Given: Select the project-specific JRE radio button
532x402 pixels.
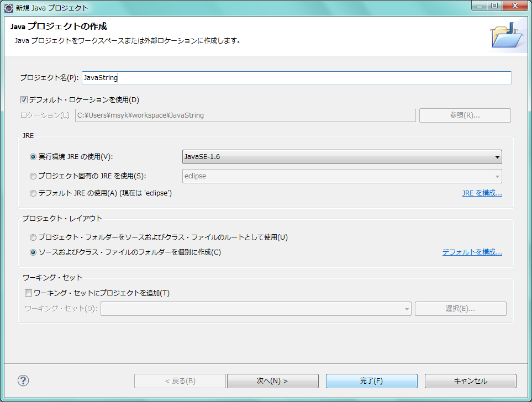Looking at the screenshot, I should [x=34, y=176].
